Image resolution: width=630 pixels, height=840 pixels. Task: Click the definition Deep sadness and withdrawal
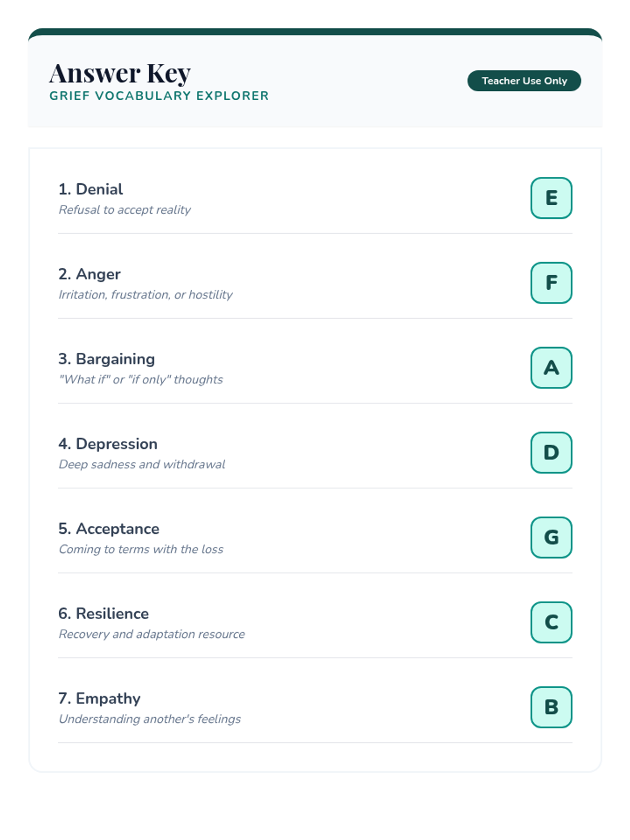[142, 465]
